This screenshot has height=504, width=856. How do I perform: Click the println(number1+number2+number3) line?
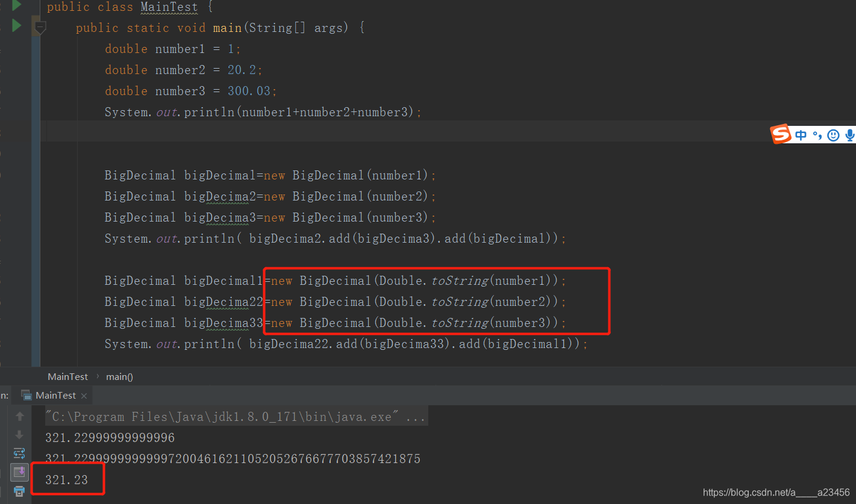point(263,112)
